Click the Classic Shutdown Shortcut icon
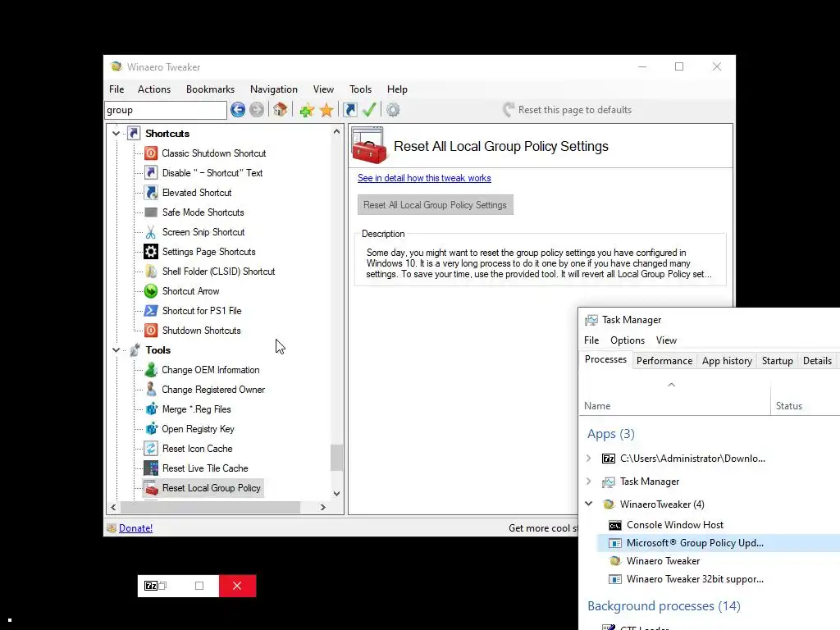 pos(151,153)
